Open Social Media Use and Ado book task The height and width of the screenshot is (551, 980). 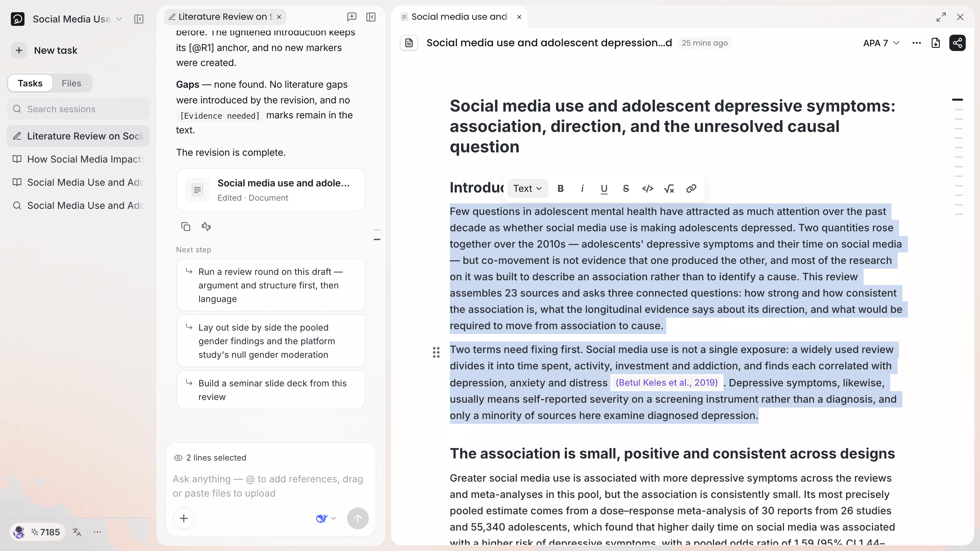(78, 183)
